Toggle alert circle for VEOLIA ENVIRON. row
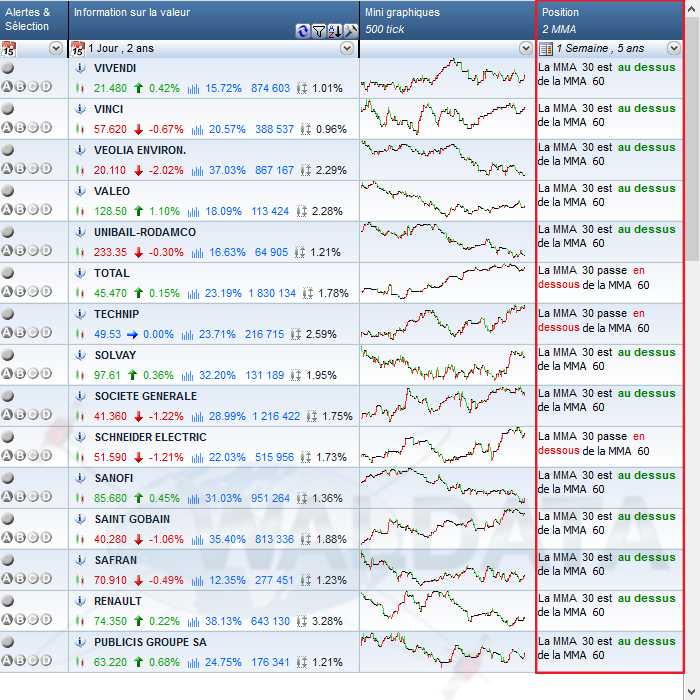The height and width of the screenshot is (700, 700). 8,150
